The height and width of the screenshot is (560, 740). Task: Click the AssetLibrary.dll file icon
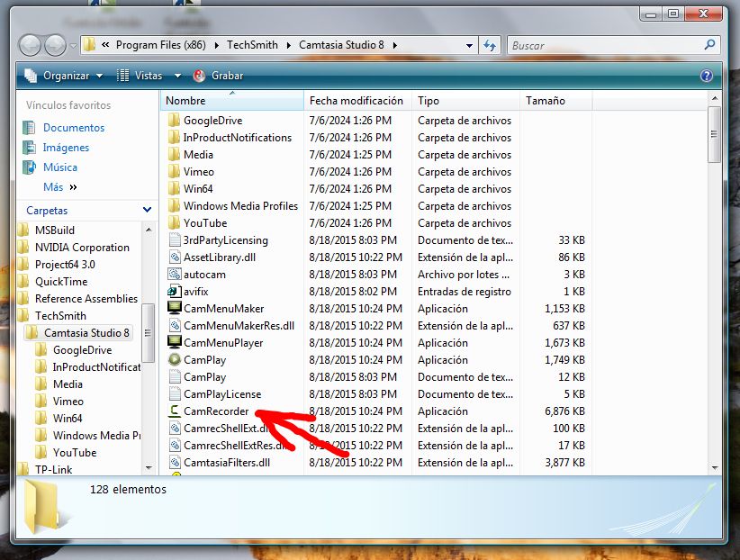(175, 257)
